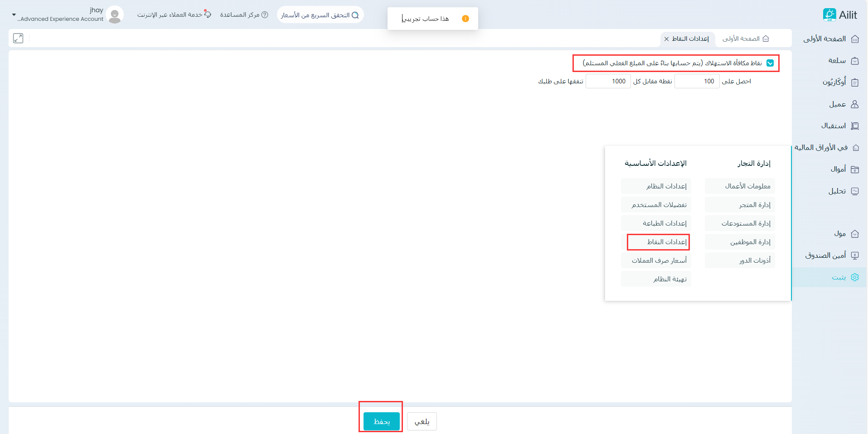Screen dimensions: 868x434
Task: Click the home icon in the sidebar
Action: tap(855, 39)
